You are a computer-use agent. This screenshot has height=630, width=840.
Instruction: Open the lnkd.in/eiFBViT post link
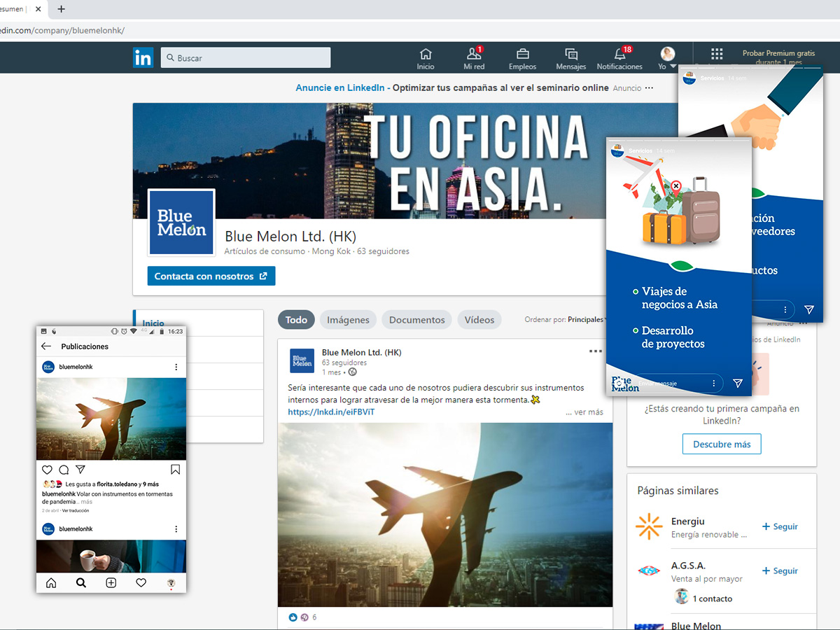coord(331,412)
